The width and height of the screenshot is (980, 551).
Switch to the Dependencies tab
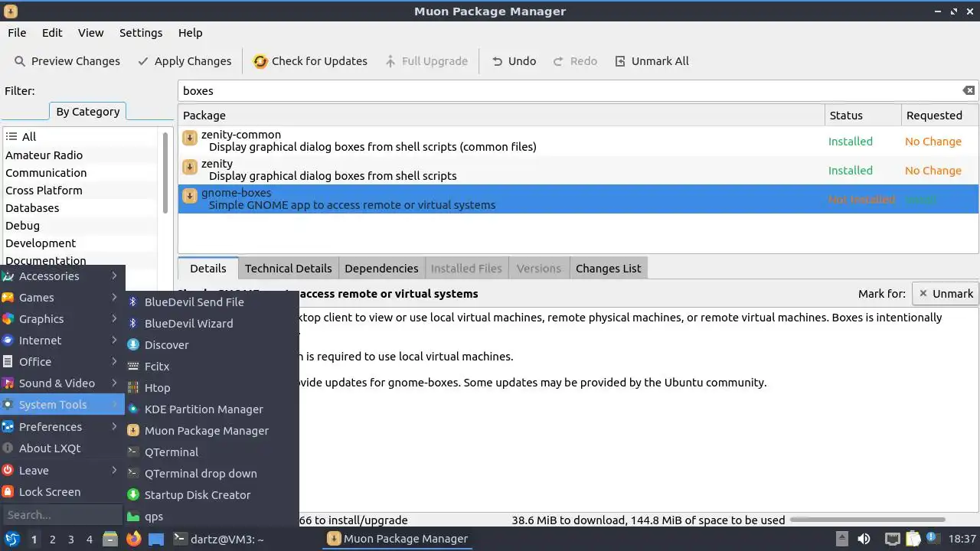coord(381,269)
